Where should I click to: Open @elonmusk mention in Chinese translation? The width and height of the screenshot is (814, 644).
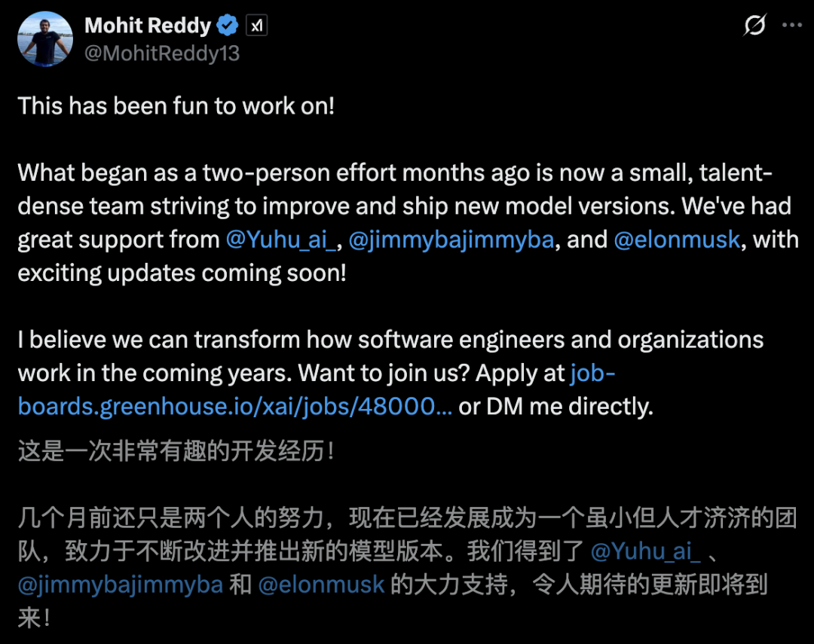[321, 584]
